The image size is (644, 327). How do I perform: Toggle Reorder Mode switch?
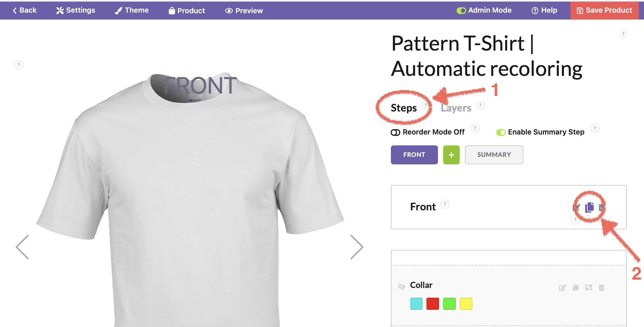pos(395,132)
